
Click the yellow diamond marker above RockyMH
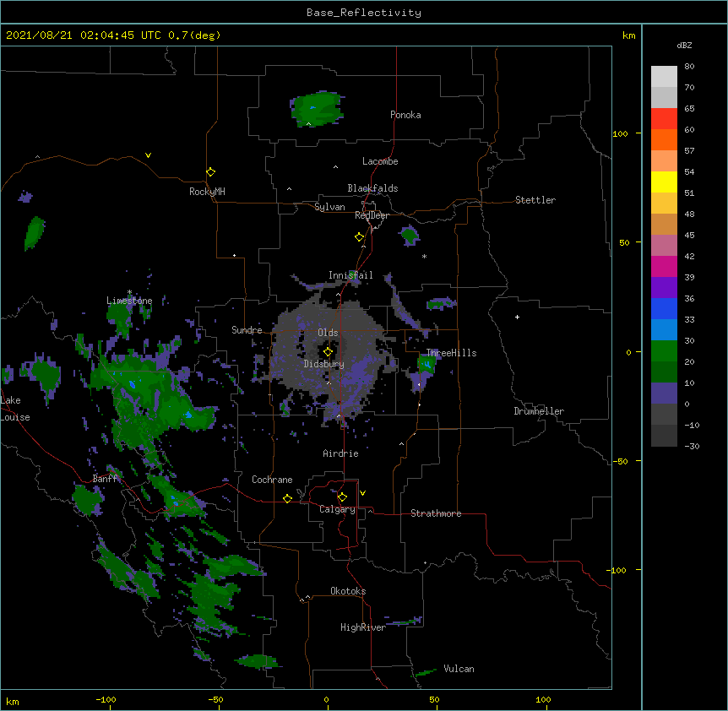[211, 172]
